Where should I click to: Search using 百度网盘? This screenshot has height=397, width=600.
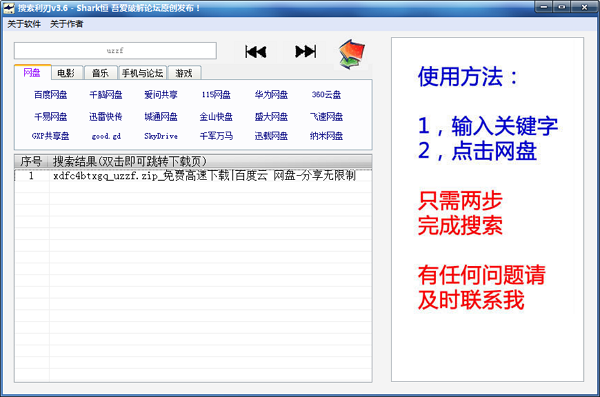click(x=51, y=95)
